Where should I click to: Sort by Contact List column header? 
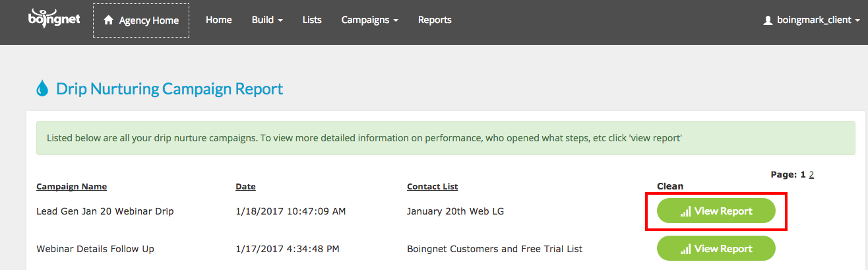click(x=433, y=187)
